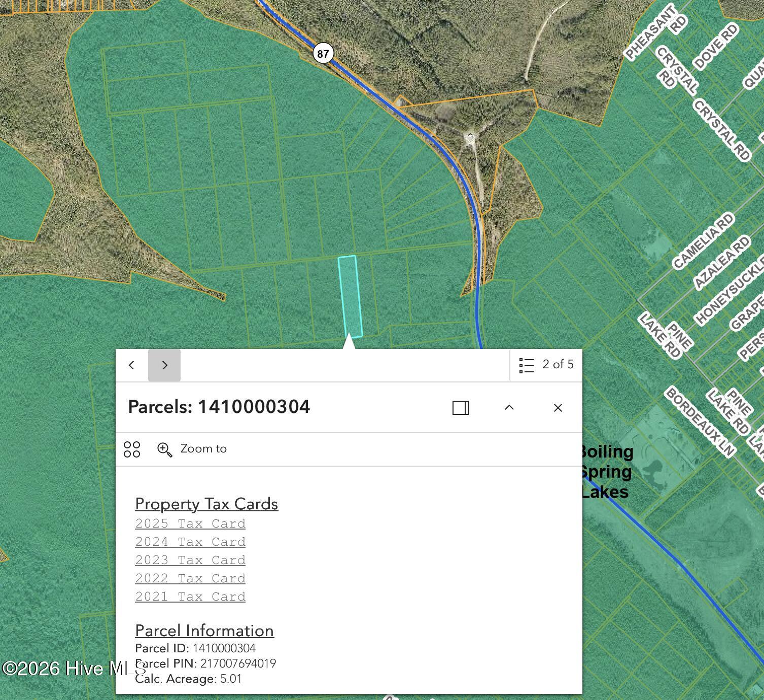Click the Boiling Spring Lakes map label
This screenshot has width=764, height=700.
coord(606,472)
